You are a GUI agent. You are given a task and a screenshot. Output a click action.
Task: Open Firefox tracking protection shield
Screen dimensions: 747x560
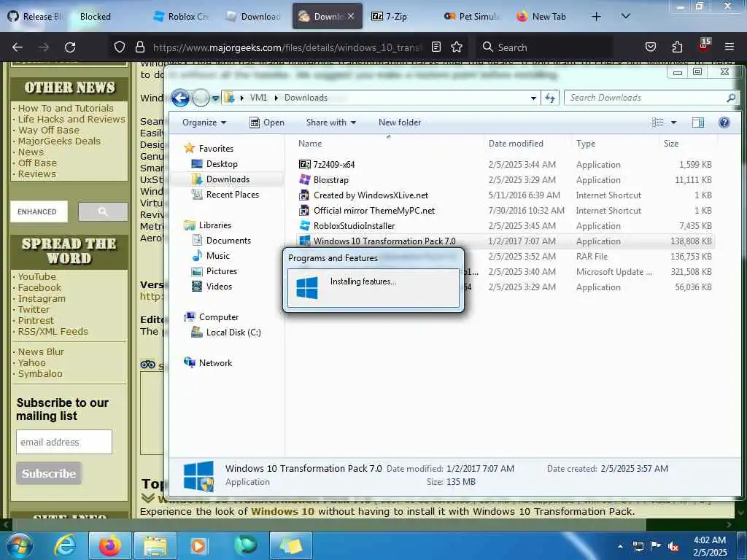pyautogui.click(x=120, y=47)
